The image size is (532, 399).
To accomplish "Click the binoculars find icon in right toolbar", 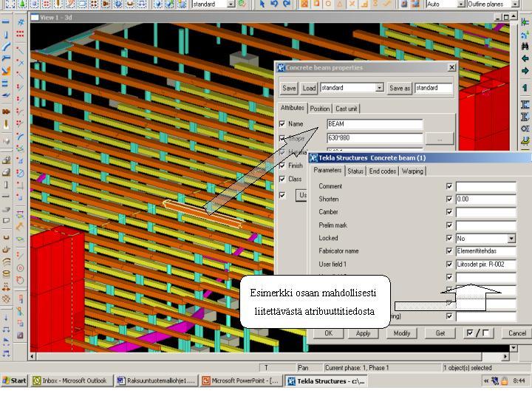I will (x=525, y=46).
